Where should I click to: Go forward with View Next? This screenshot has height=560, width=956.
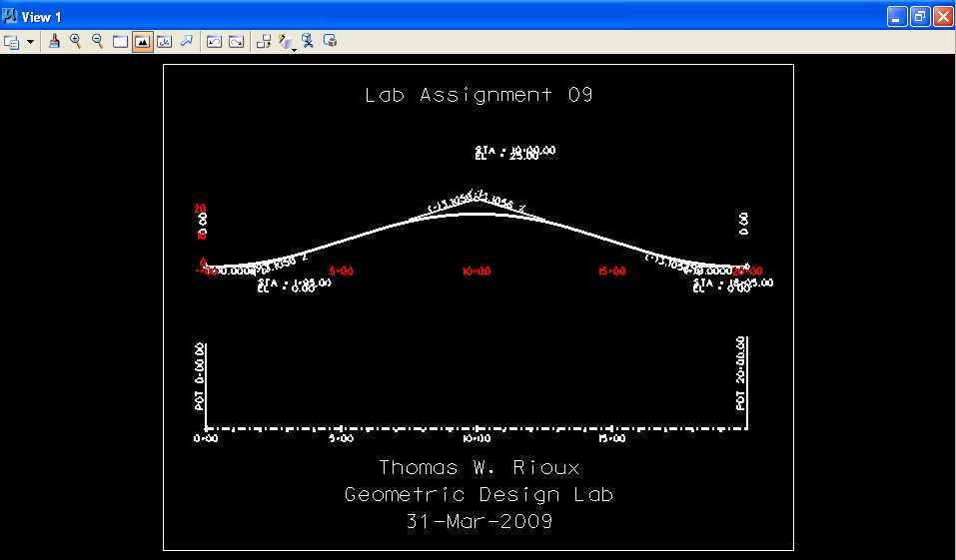(x=236, y=42)
